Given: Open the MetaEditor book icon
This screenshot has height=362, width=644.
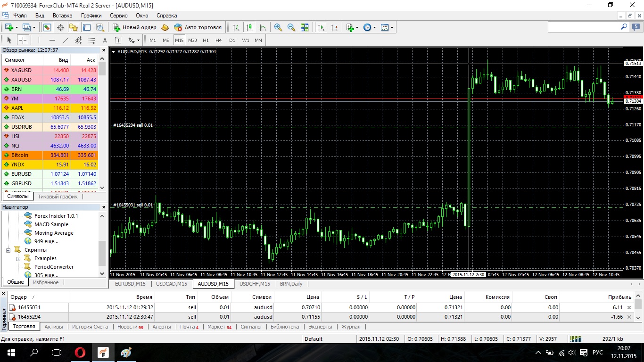Looking at the screenshot, I should 165,27.
